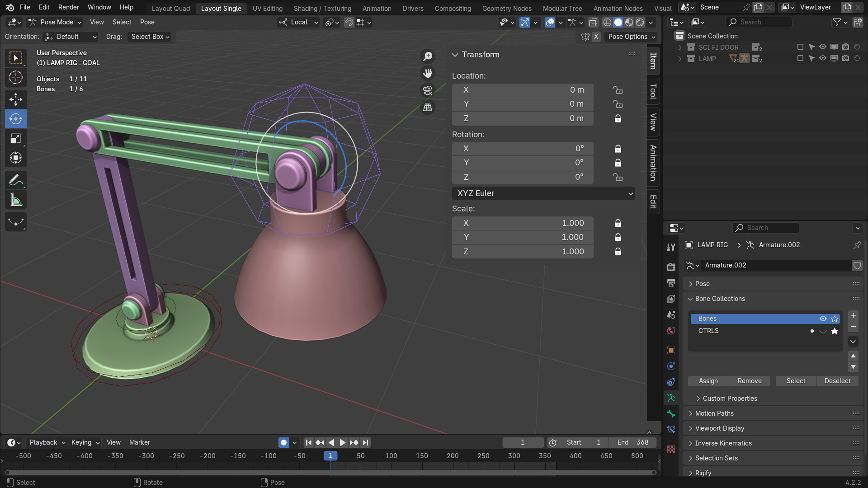868x488 pixels.
Task: Click the zoom viewport magnifier icon
Action: pyautogui.click(x=428, y=56)
